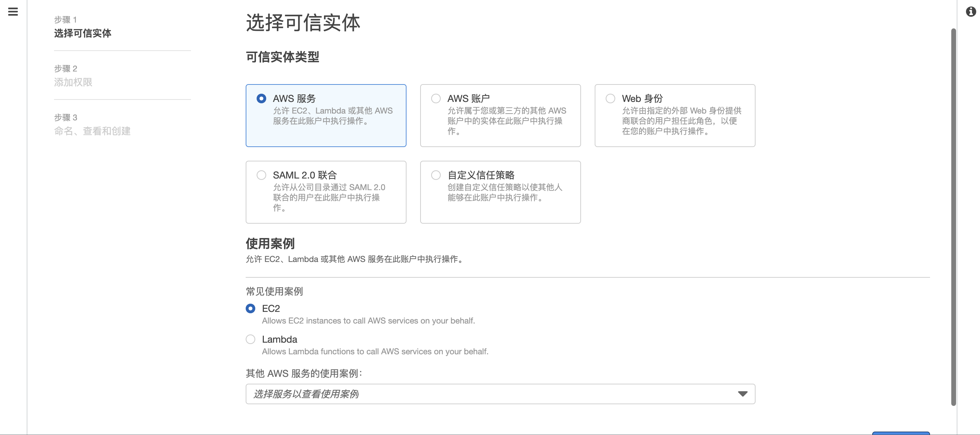This screenshot has width=980, height=435.
Task: Choose the Lambda use case radio
Action: point(250,339)
